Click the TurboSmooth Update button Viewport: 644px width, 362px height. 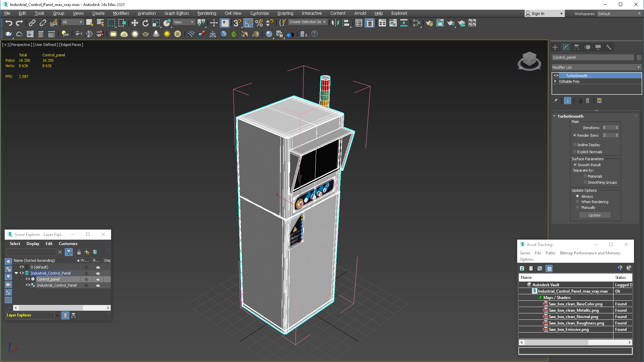[594, 215]
